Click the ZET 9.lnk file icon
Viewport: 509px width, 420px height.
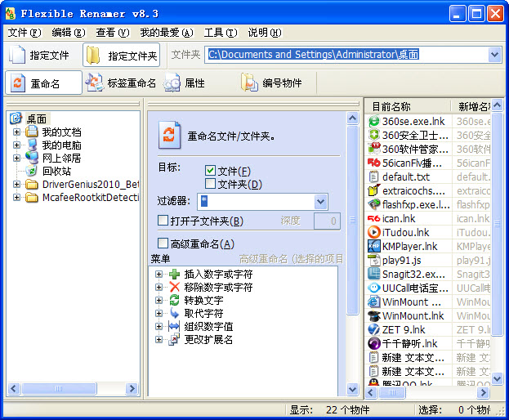tap(374, 330)
